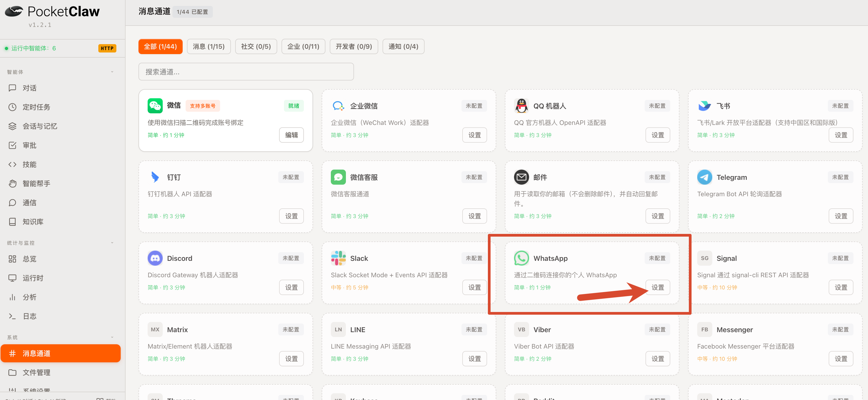Click 设置 on the 飞书 card
868x400 pixels.
click(841, 135)
